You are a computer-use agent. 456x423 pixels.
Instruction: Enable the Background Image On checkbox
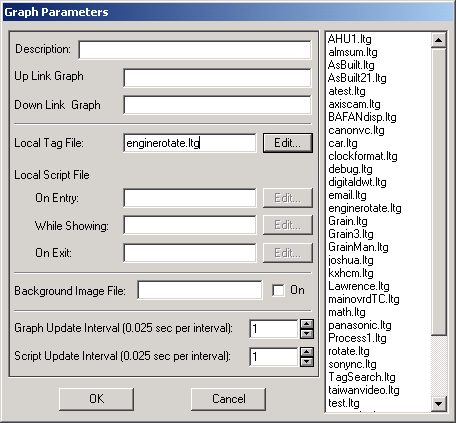tap(278, 290)
